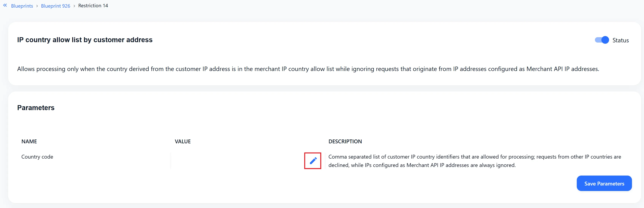Click the Restriction 14 breadcrumb item

(x=93, y=6)
